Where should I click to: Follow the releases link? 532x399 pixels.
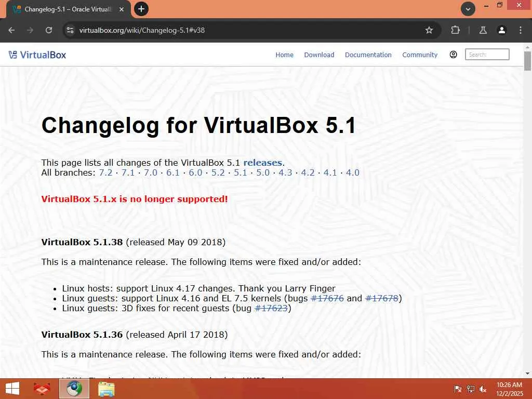[262, 163]
